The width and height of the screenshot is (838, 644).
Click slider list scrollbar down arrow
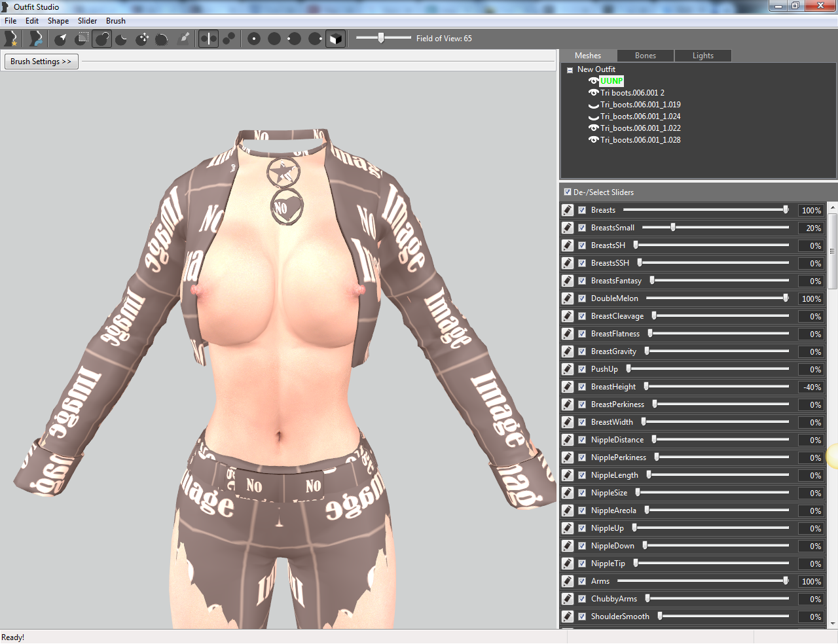833,624
